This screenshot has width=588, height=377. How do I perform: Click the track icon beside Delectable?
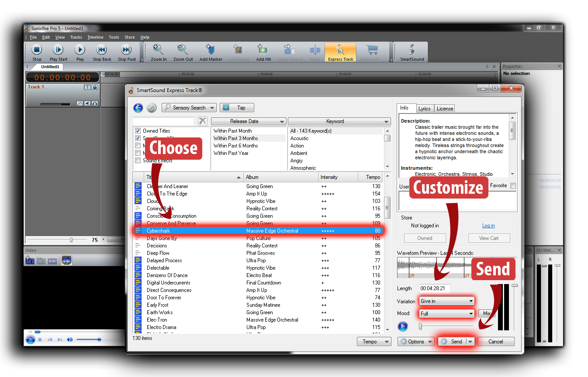point(138,268)
